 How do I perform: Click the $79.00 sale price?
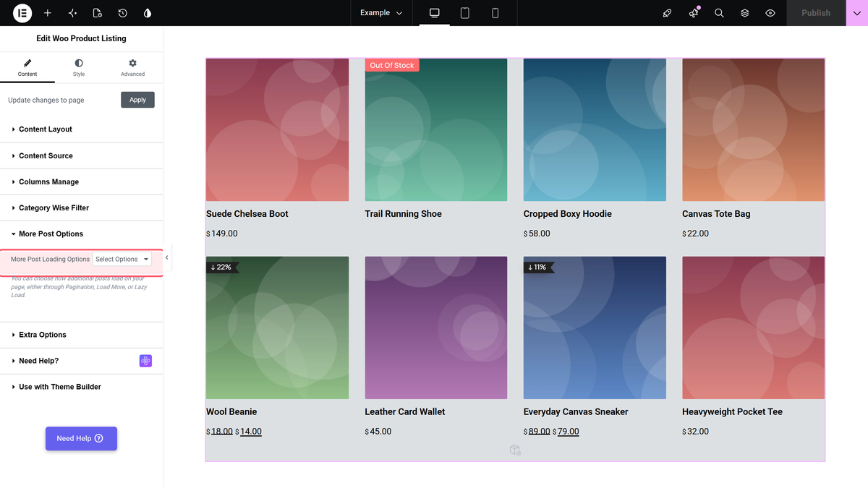(x=566, y=432)
